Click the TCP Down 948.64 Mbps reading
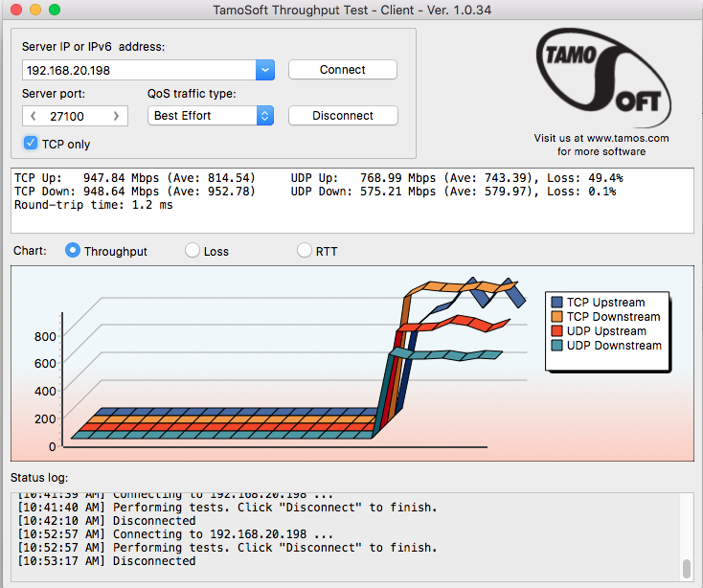Image resolution: width=703 pixels, height=588 pixels. [x=134, y=192]
